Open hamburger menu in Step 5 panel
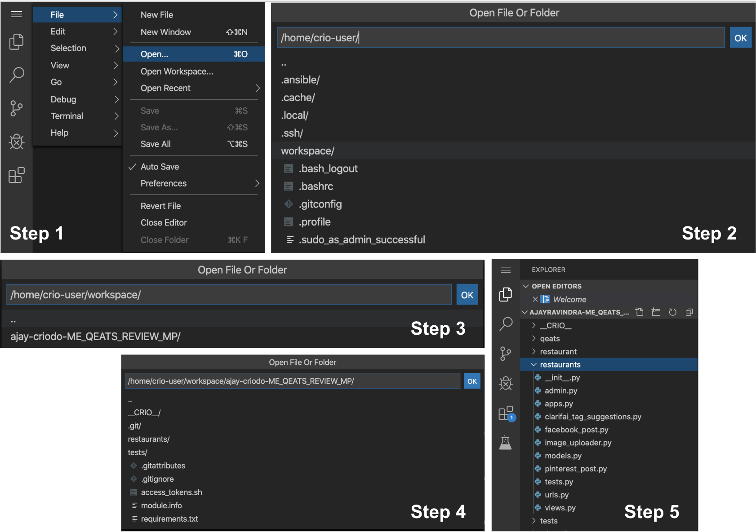 point(506,270)
